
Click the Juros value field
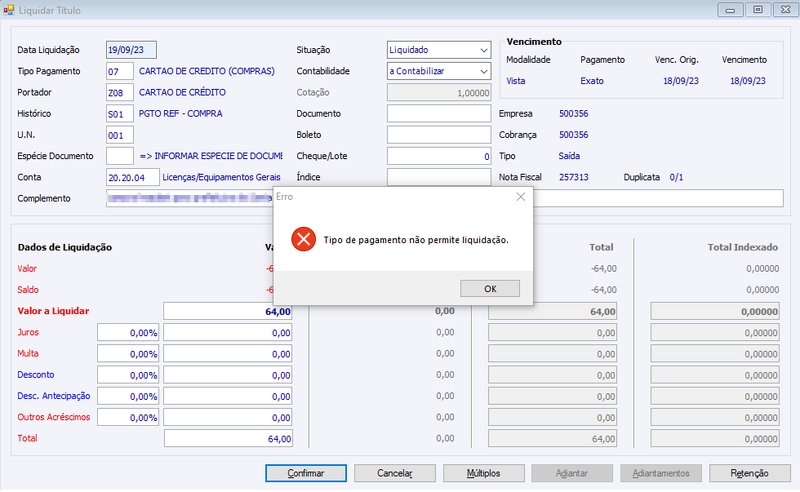coord(228,333)
